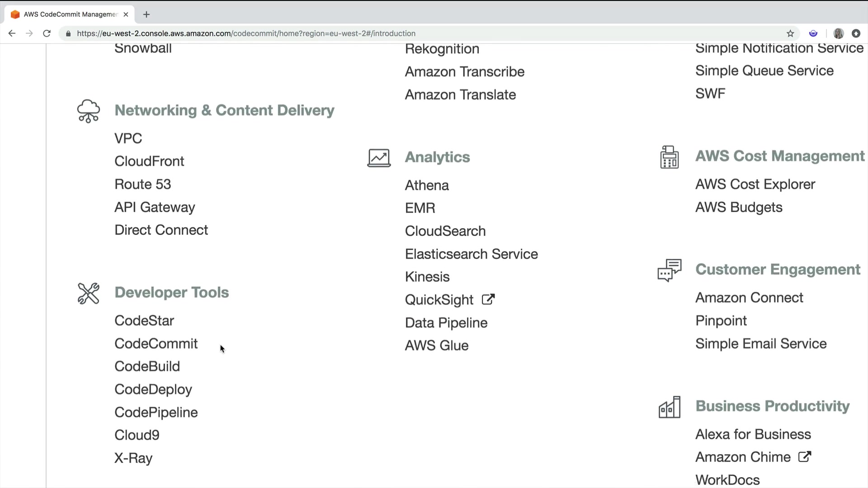Click the Networking & Content Delivery cloud icon
868x488 pixels.
click(89, 111)
